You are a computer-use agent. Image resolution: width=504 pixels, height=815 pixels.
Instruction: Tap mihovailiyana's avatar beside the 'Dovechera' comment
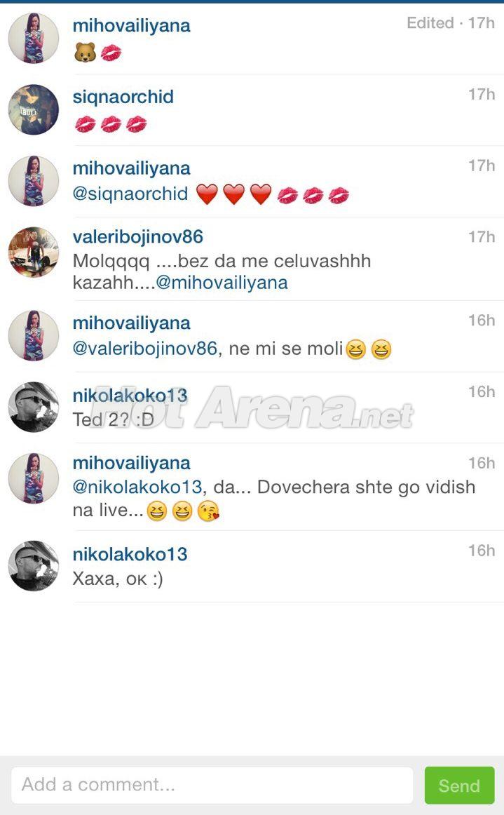pyautogui.click(x=33, y=478)
